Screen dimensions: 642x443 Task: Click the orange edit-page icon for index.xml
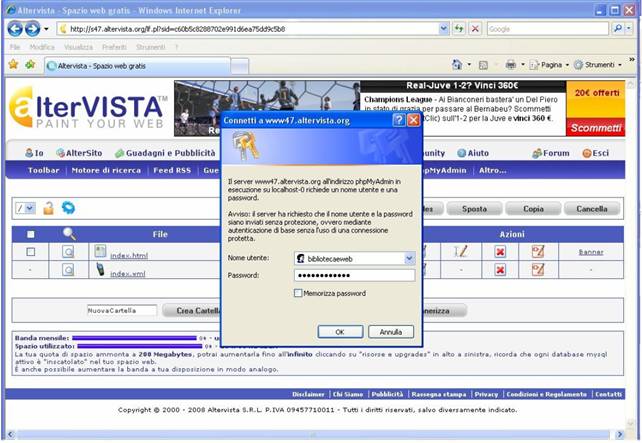538,269
